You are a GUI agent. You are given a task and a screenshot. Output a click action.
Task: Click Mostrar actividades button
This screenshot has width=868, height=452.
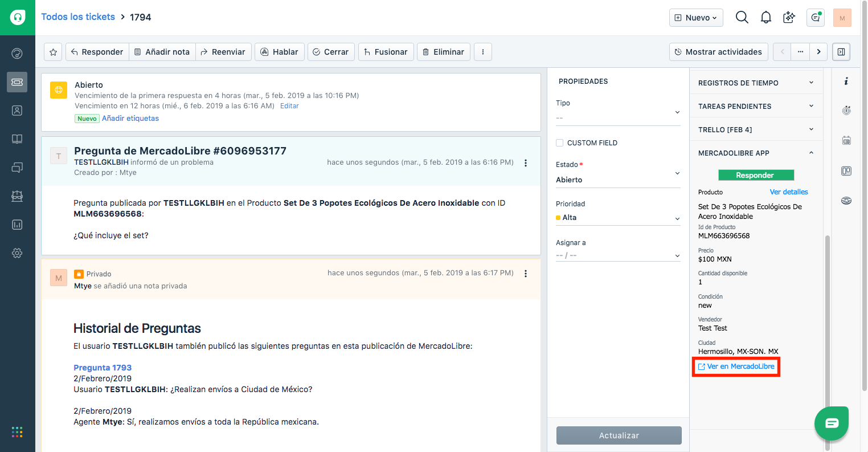coord(719,52)
